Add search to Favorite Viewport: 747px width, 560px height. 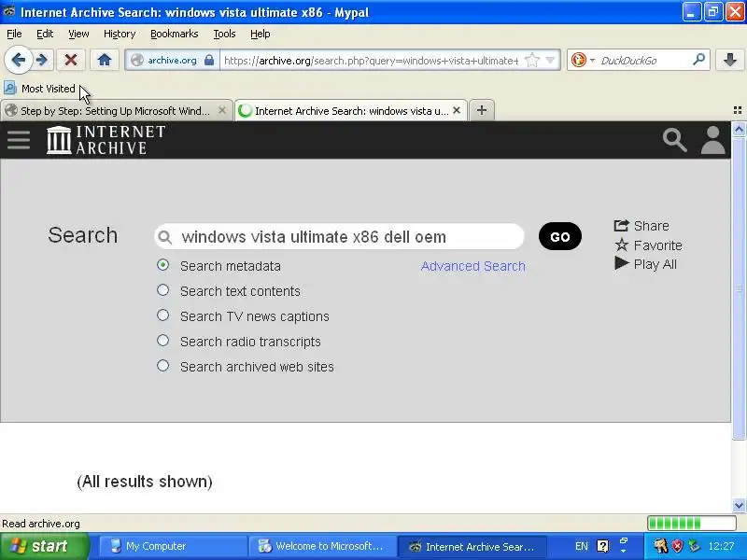[648, 245]
